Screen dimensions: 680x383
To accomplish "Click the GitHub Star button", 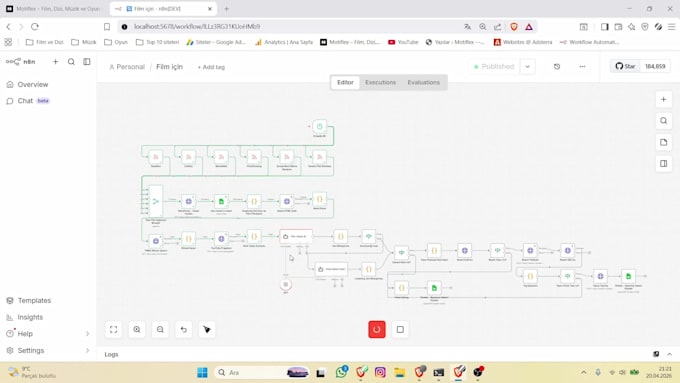I will tap(625, 66).
